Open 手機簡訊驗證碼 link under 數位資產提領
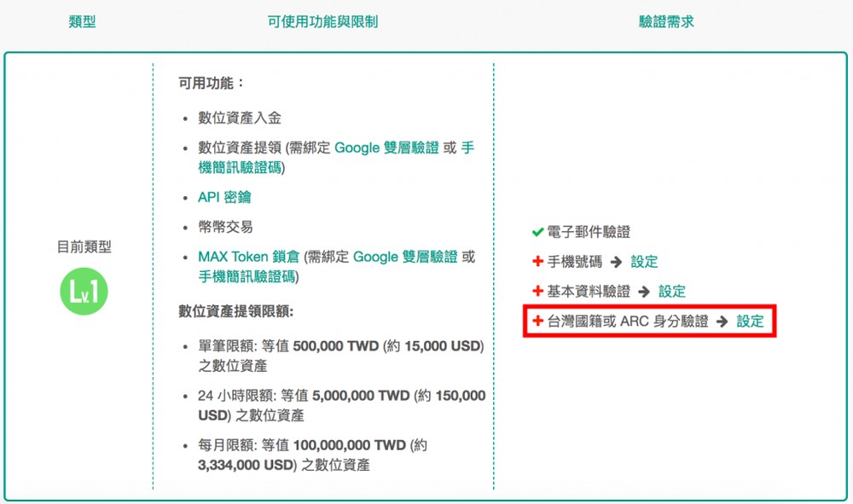Screen dimensions: 853x504 pos(240,167)
